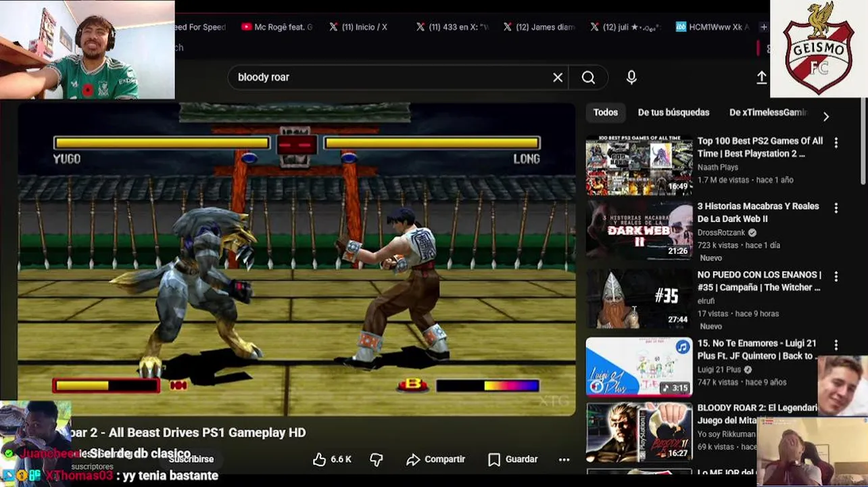
Task: Open the Dark Web II video thumbnail
Action: (639, 231)
